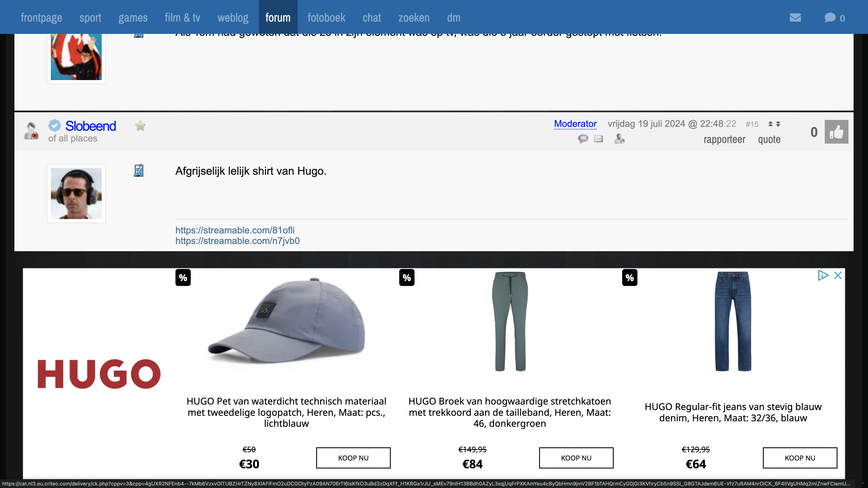Click the notepad icon beside Slobeend's post text
Screen dimensions: 868x488
139,171
